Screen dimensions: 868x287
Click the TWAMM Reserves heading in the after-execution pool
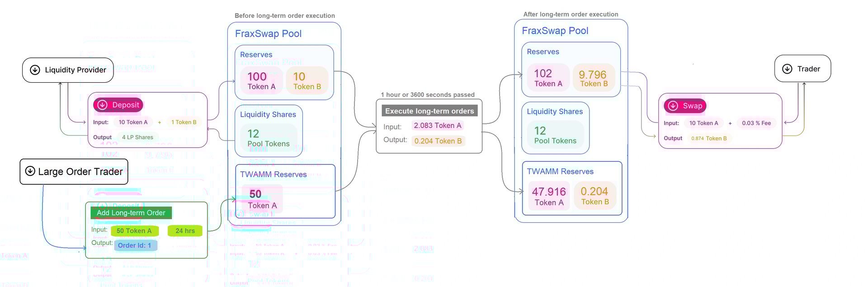click(x=560, y=171)
